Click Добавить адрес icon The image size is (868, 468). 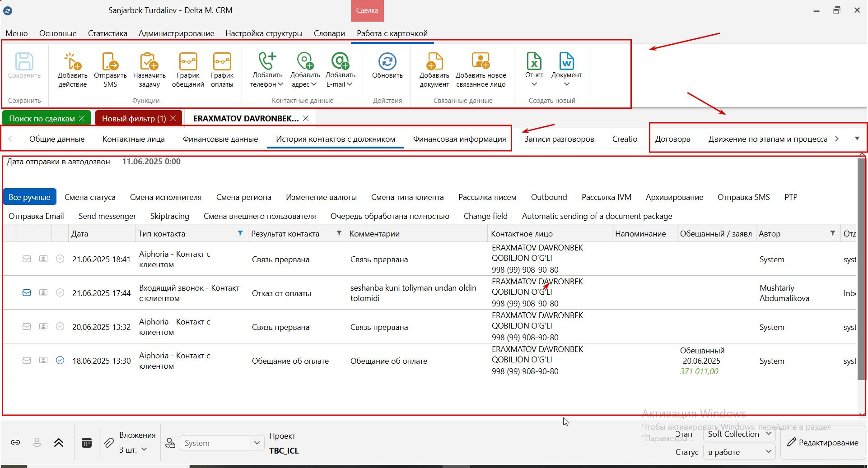click(305, 61)
